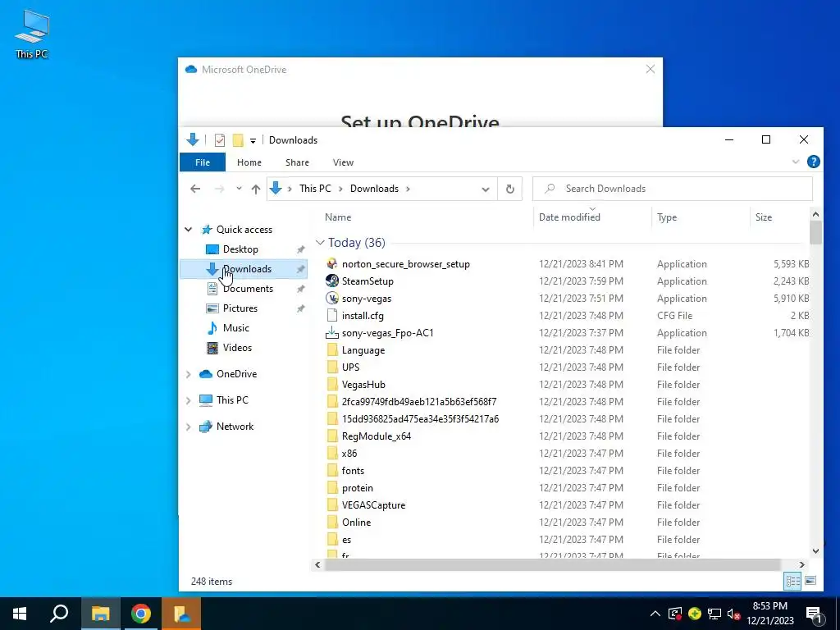The image size is (840, 630).
Task: Sort by the Size column header
Action: (764, 217)
